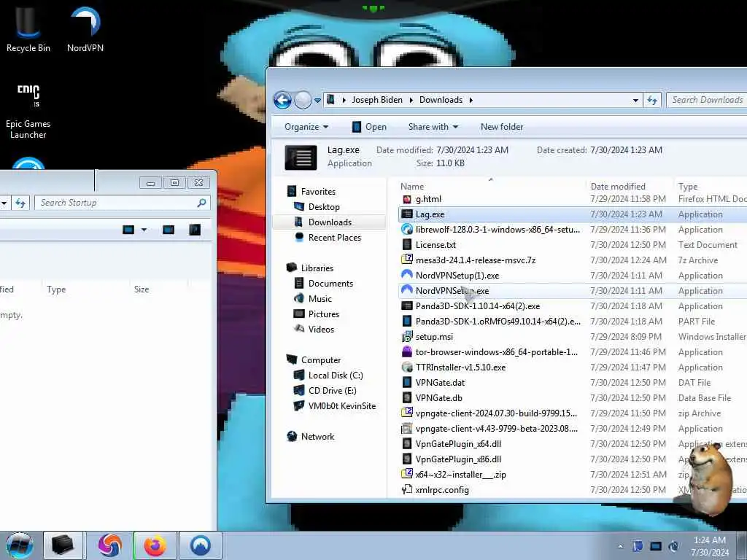Image resolution: width=747 pixels, height=560 pixels.
Task: Select Joseph Biden in the breadcrumb path
Action: [x=377, y=100]
